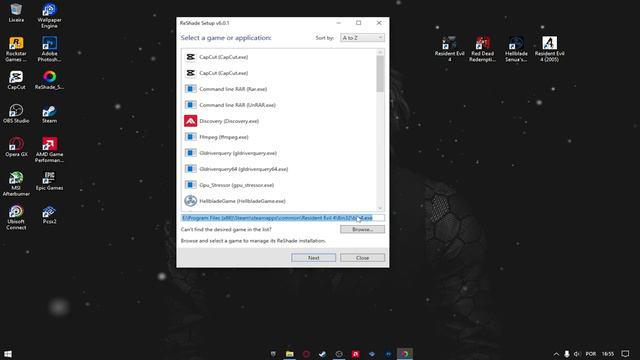
Task: Minimize the ReShade Setup window
Action: (338, 23)
